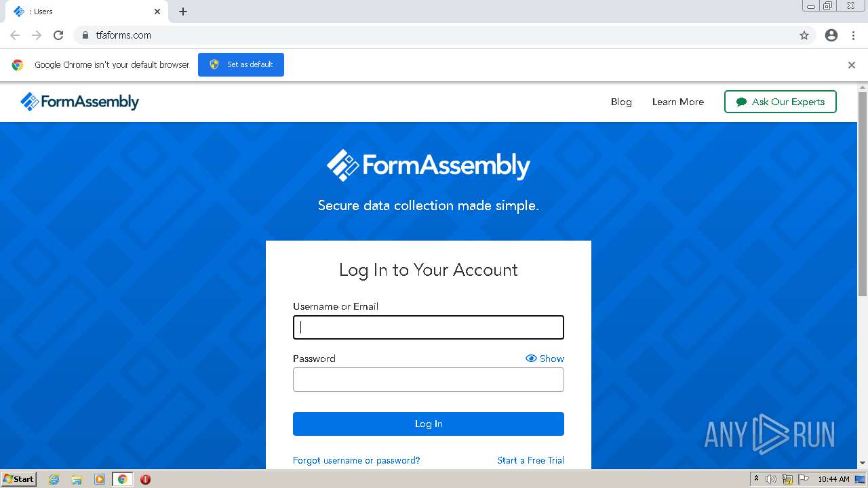
Task: Expand hidden system tray icons
Action: tap(756, 479)
